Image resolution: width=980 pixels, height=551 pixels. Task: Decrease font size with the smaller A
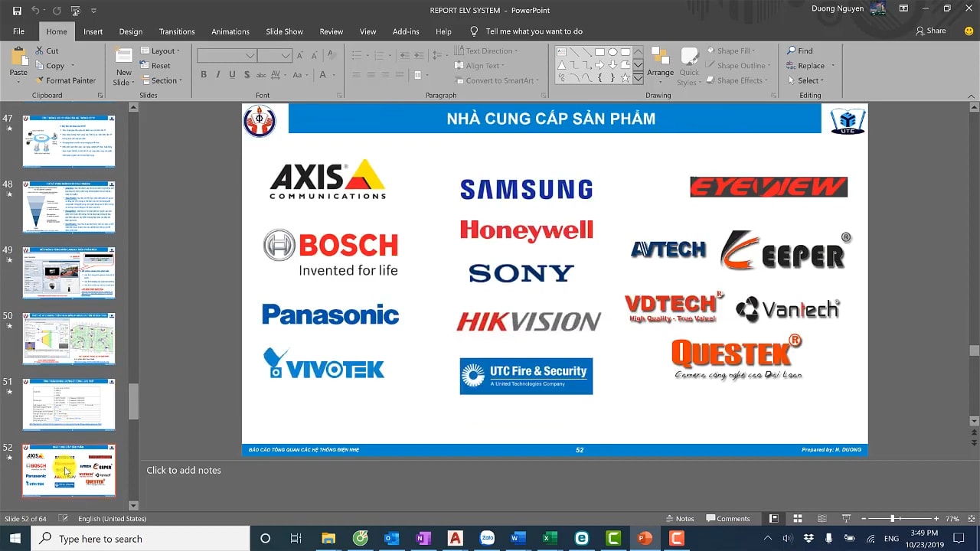315,56
